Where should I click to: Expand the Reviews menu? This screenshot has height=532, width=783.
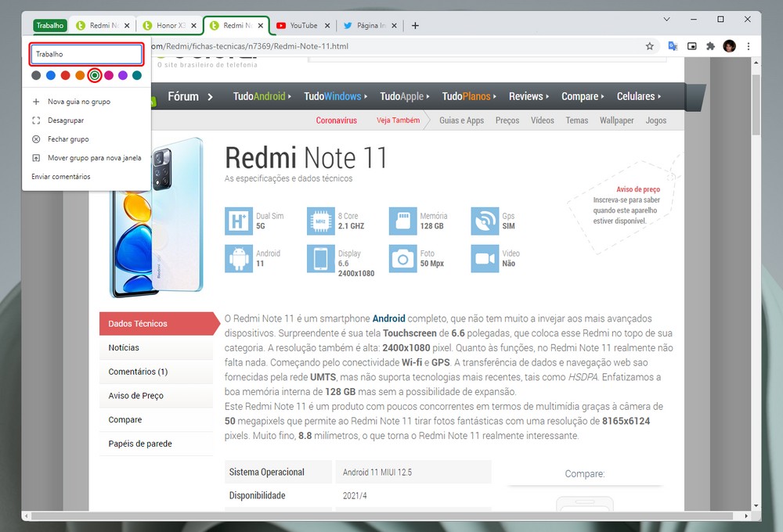(x=529, y=96)
